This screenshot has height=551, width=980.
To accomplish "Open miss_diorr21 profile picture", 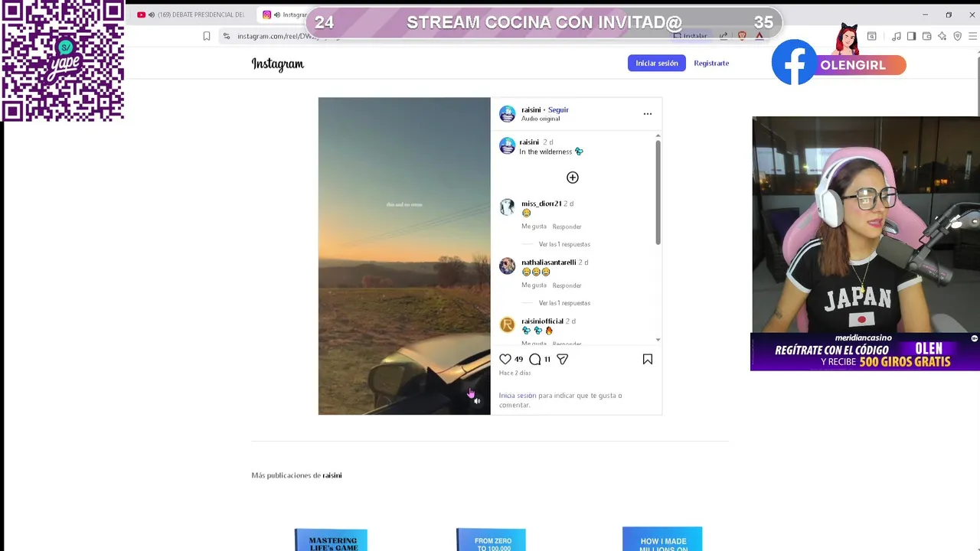I will point(507,207).
